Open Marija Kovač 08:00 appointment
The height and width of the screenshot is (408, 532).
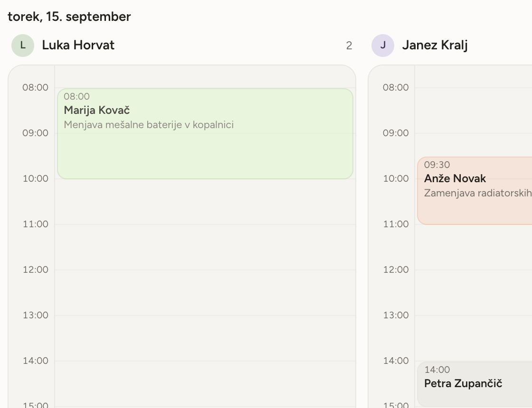click(205, 134)
